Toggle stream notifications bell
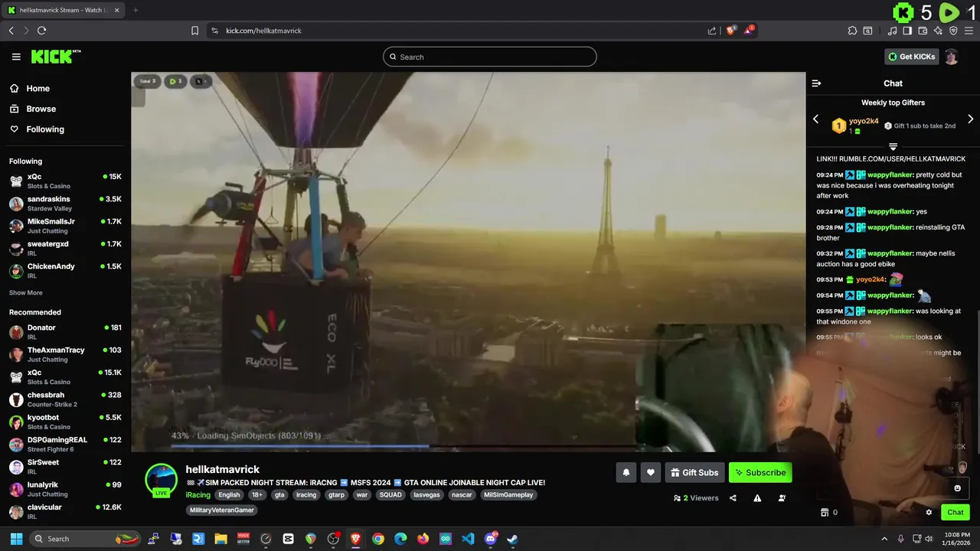This screenshot has width=980, height=551. tap(626, 473)
